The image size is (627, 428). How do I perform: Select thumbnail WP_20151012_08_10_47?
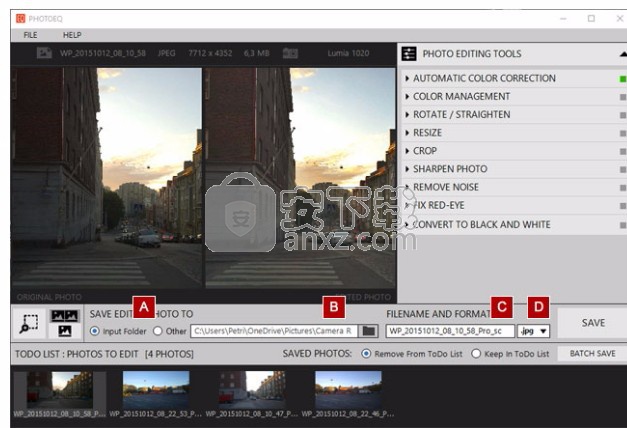[252, 394]
